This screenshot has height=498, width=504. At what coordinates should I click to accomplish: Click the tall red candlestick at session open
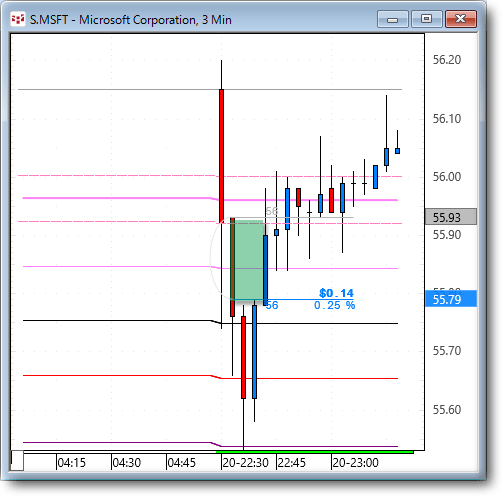[221, 156]
